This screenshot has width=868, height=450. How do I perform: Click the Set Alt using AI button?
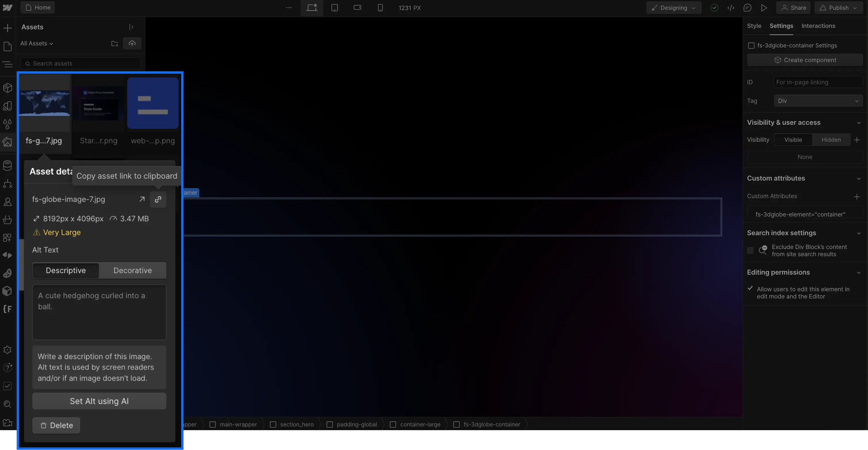pos(99,401)
